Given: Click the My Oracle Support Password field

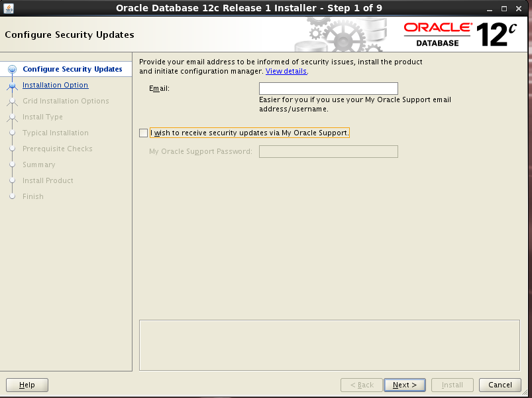Looking at the screenshot, I should [328, 151].
